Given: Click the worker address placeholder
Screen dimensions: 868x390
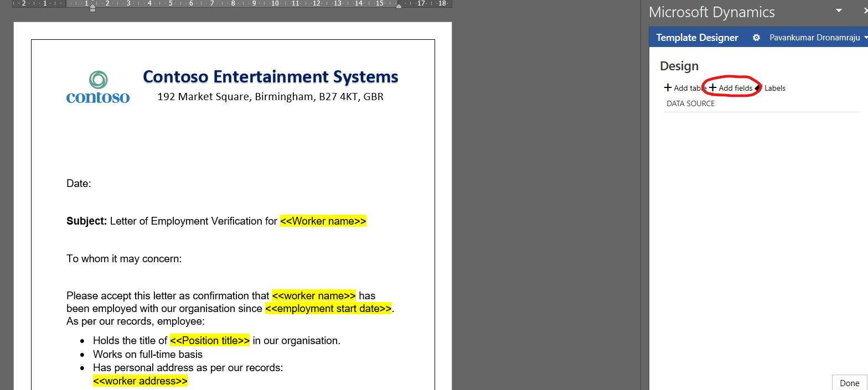Looking at the screenshot, I should (x=140, y=381).
